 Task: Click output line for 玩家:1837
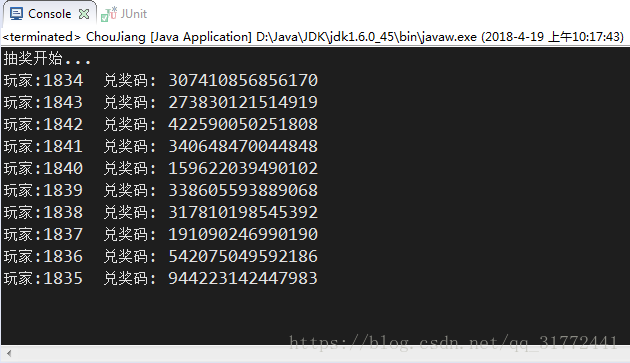coord(161,234)
